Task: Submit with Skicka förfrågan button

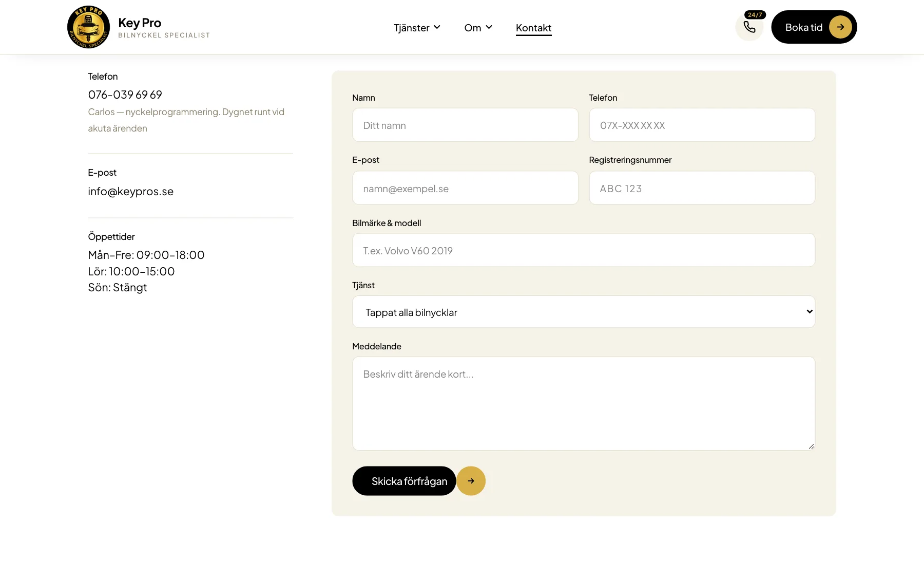Action: (404, 481)
